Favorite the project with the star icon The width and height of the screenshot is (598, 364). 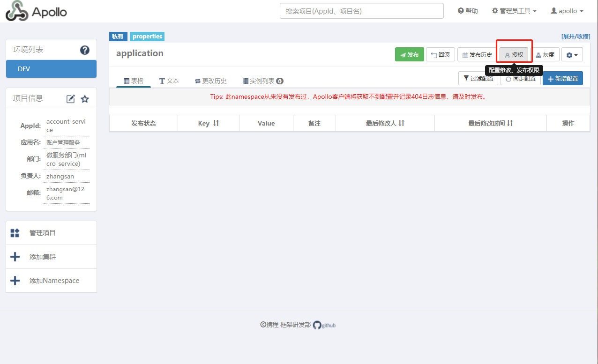(x=85, y=99)
